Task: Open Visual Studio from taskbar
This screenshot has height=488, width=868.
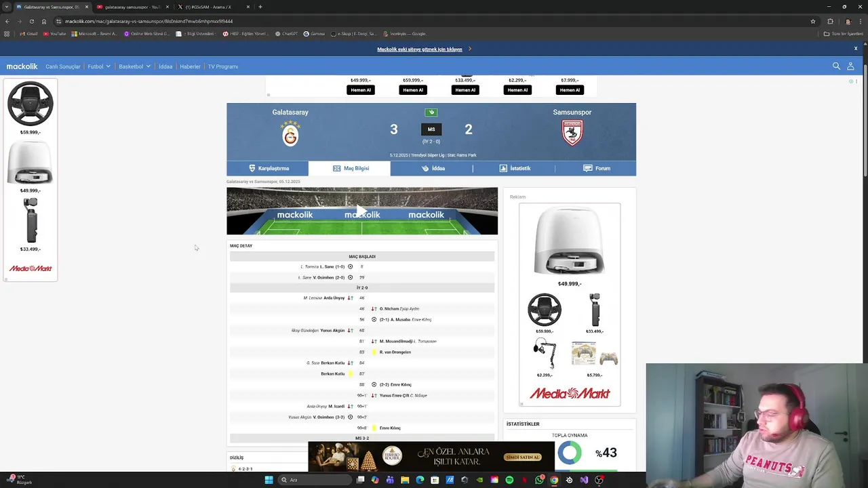Action: (584, 480)
